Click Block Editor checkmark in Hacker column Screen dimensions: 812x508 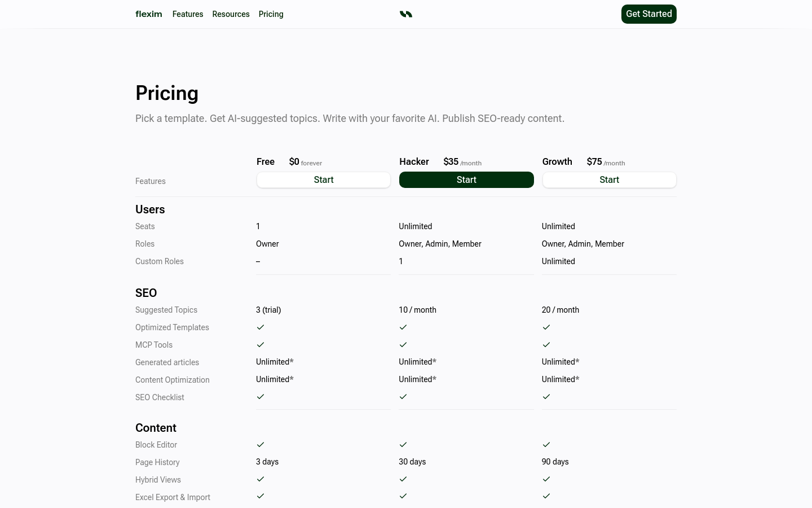click(x=403, y=445)
